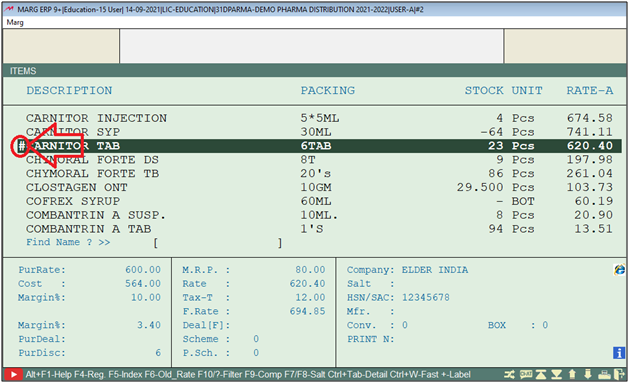Click the F.Rate value 694.85
The height and width of the screenshot is (383, 630).
(307, 311)
